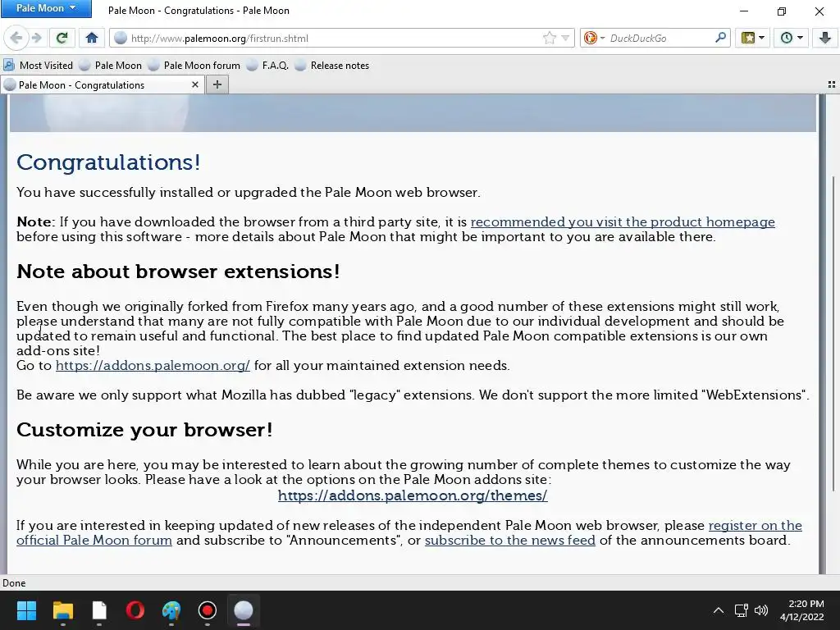Open the Pale Moon application menu button
The width and height of the screenshot is (840, 630).
[x=46, y=8]
